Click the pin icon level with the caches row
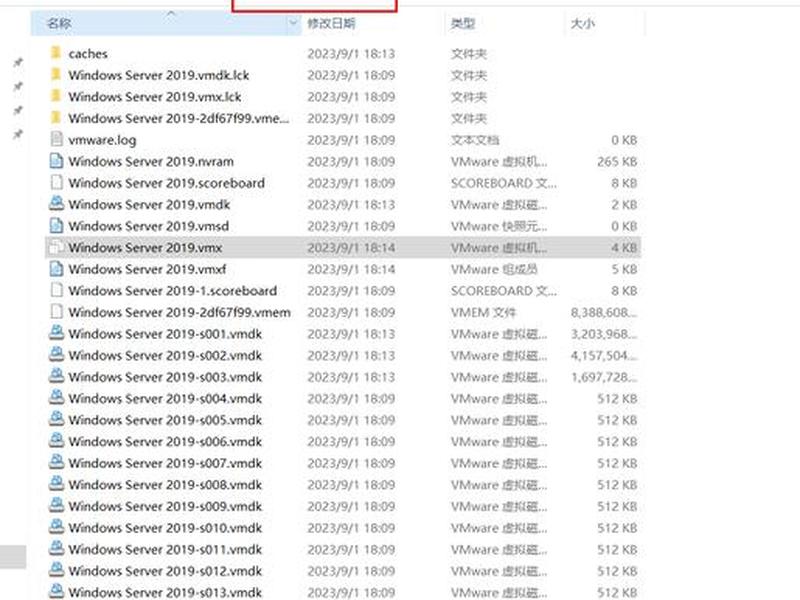The height and width of the screenshot is (600, 800). (x=18, y=62)
